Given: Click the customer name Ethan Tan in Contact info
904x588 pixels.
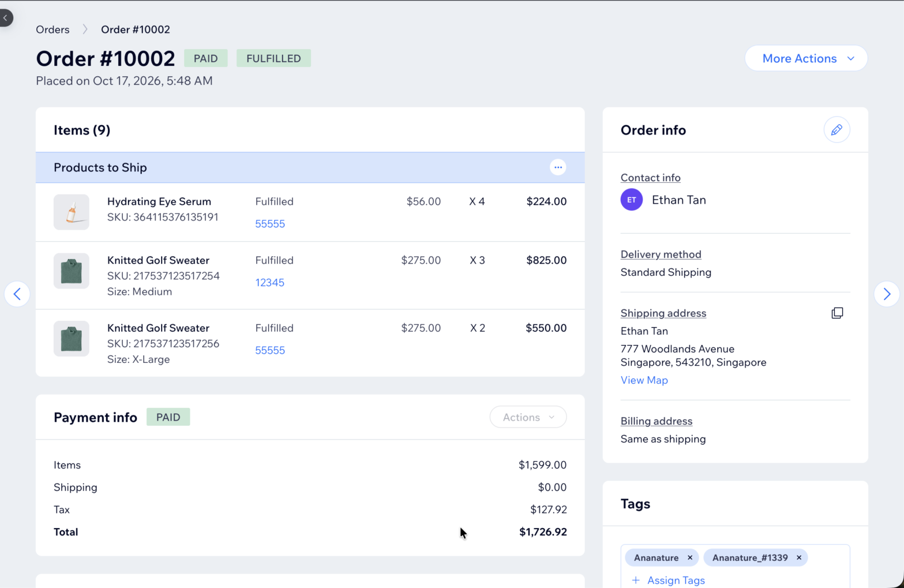Looking at the screenshot, I should point(679,200).
